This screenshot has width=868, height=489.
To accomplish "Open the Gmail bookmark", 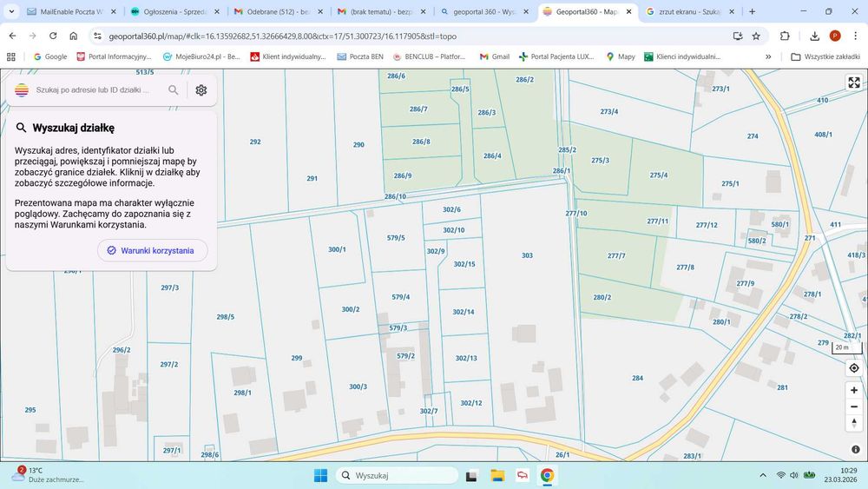I will click(495, 56).
